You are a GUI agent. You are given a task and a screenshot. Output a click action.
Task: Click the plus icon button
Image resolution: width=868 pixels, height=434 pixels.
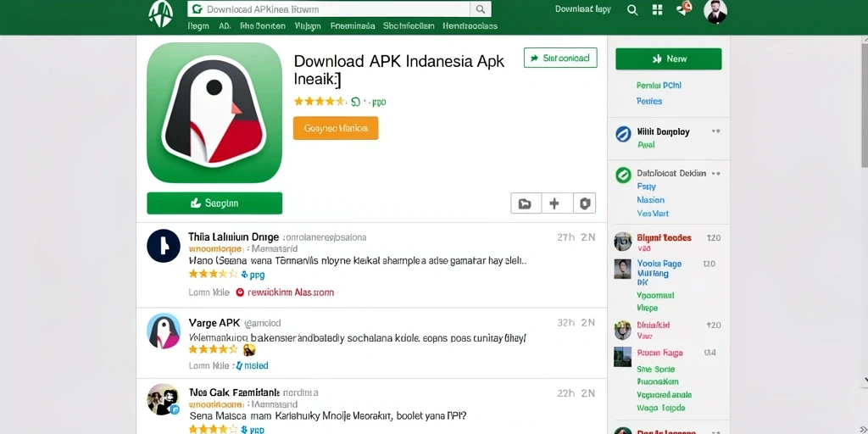[x=554, y=203]
